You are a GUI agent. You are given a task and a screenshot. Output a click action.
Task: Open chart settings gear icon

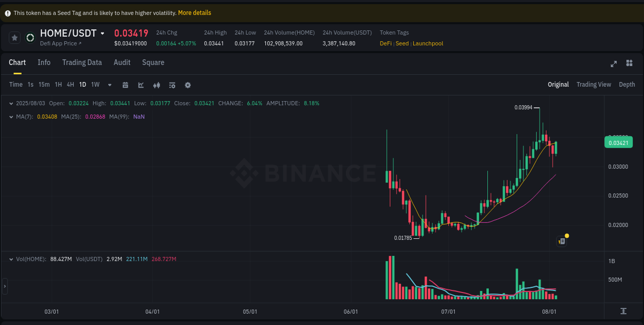click(x=188, y=85)
